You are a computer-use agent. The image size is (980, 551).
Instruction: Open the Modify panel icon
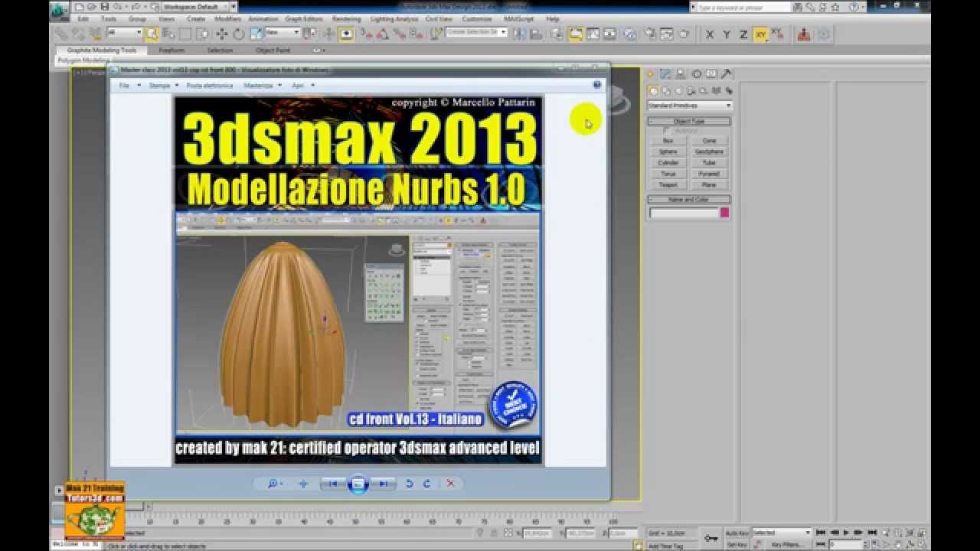666,74
